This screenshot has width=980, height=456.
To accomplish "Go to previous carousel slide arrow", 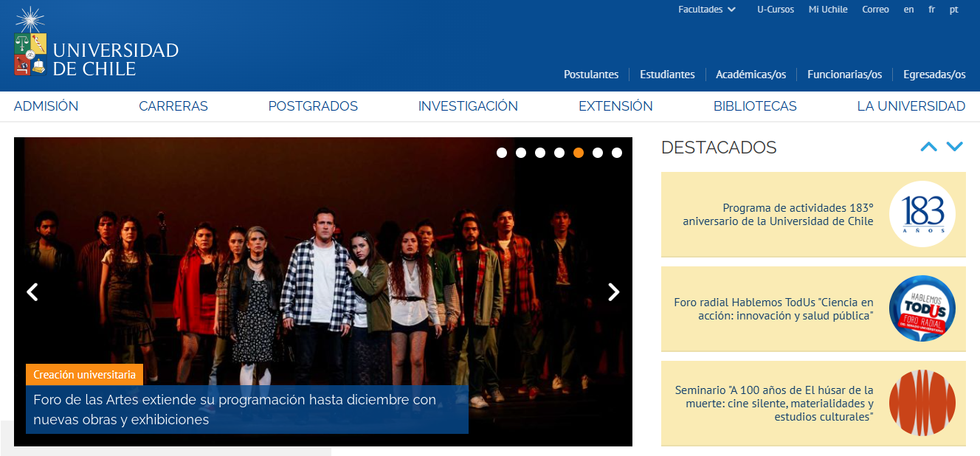I will click(x=32, y=292).
